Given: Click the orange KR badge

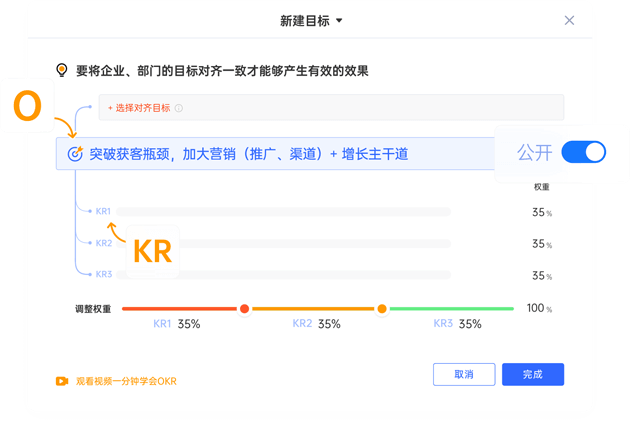Looking at the screenshot, I should (153, 252).
